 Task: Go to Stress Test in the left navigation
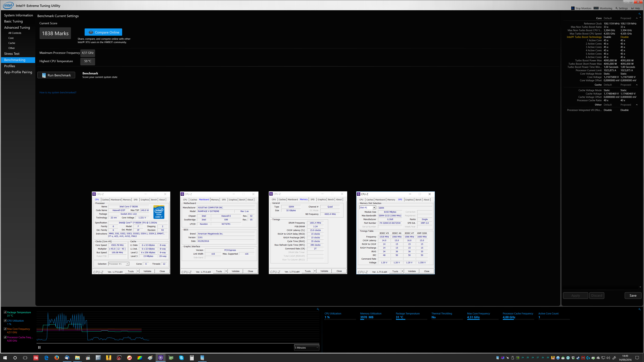pos(12,54)
